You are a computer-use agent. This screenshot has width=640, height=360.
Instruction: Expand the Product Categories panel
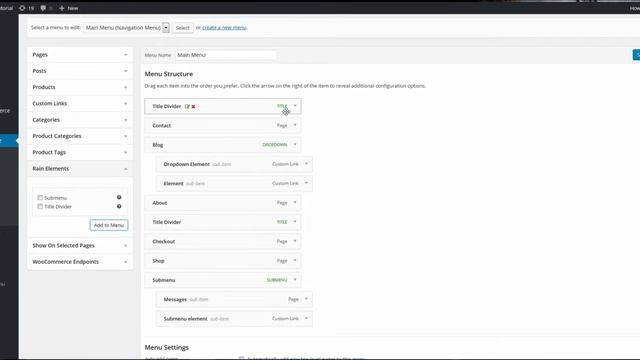pos(80,136)
